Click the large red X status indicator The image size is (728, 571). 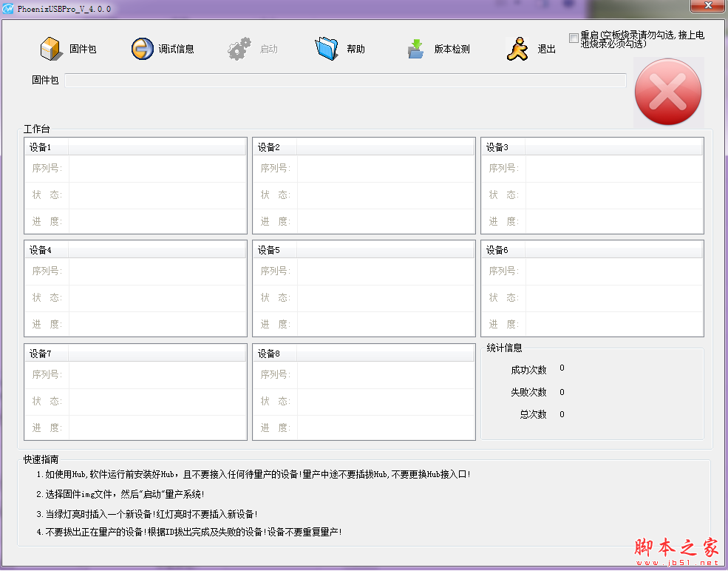[668, 92]
